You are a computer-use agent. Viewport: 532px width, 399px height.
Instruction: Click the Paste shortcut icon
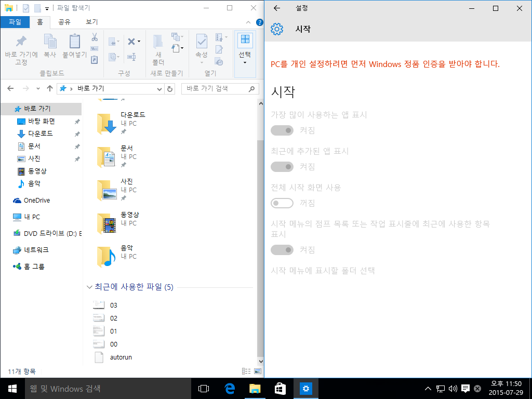95,60
